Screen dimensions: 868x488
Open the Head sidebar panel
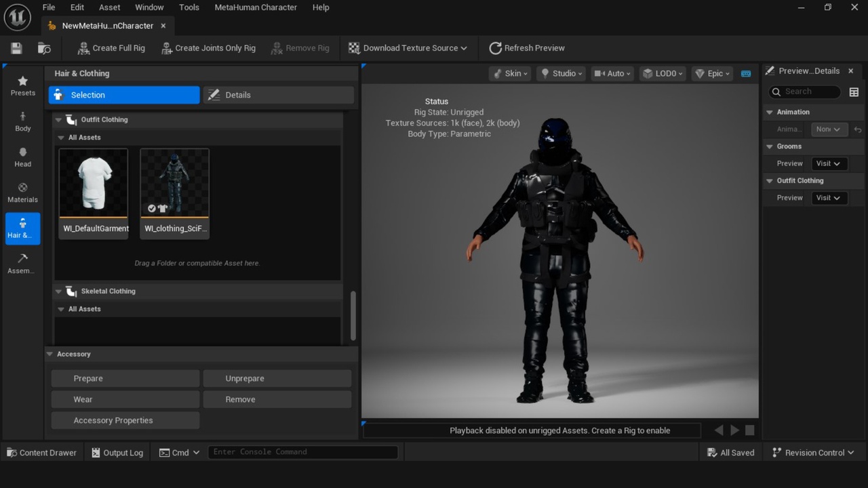pos(22,157)
